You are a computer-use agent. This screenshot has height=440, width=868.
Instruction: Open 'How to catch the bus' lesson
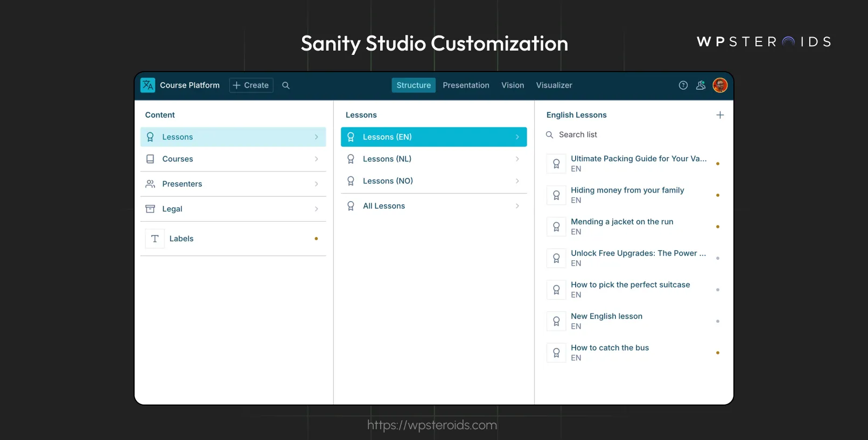click(x=634, y=353)
